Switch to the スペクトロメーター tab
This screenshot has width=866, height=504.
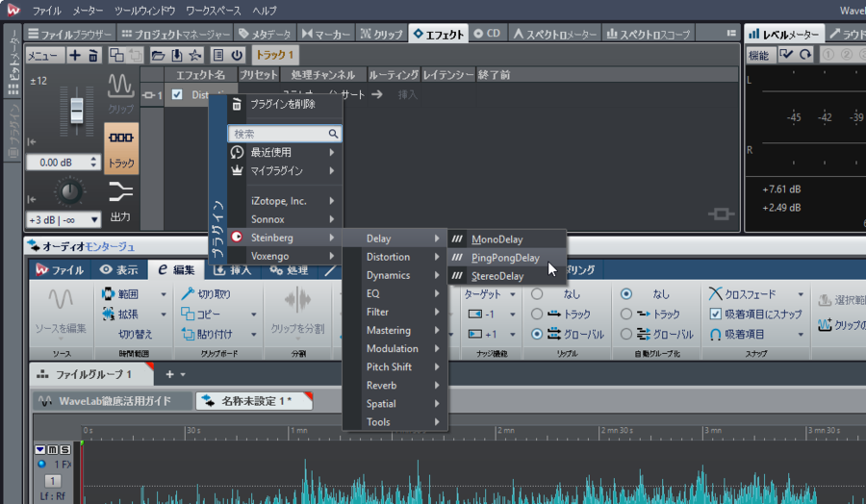click(554, 34)
